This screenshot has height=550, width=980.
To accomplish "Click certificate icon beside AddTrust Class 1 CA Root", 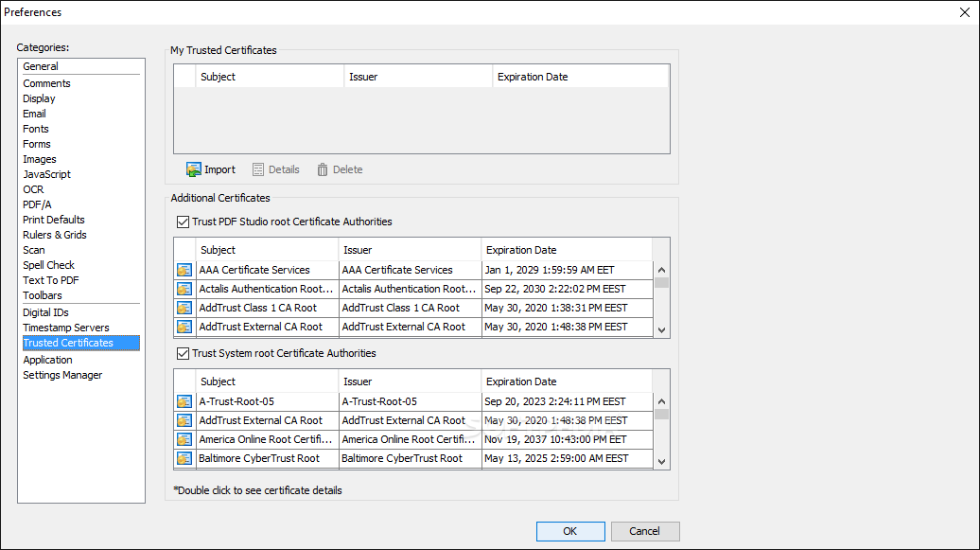I will (x=184, y=308).
